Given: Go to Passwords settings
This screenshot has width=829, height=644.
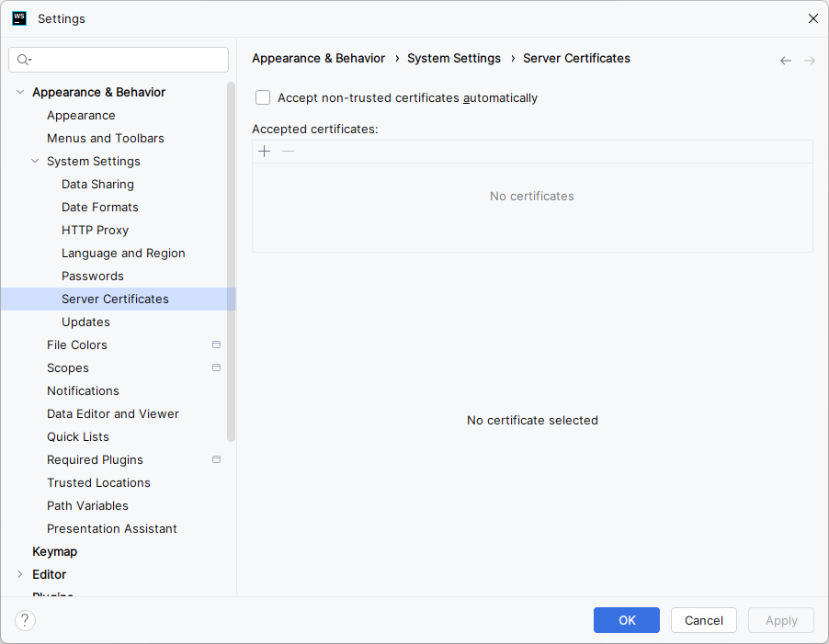Looking at the screenshot, I should pos(93,276).
